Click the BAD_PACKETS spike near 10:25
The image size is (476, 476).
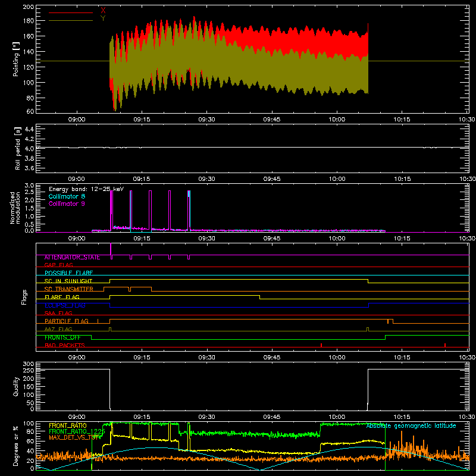[445, 345]
